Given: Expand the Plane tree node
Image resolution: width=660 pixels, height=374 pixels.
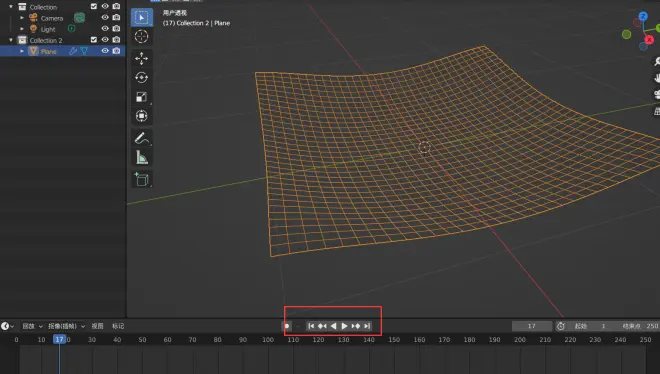Looking at the screenshot, I should pyautogui.click(x=22, y=51).
